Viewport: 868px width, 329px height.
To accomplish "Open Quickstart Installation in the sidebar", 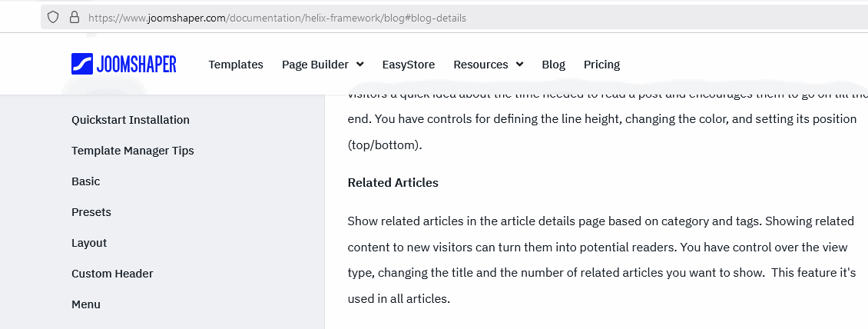I will (131, 120).
